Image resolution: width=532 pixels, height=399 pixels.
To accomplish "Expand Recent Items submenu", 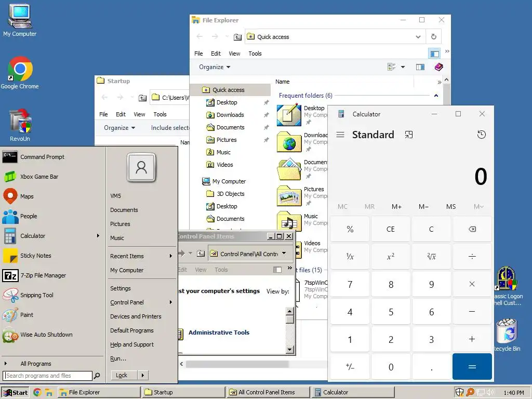I will click(171, 256).
